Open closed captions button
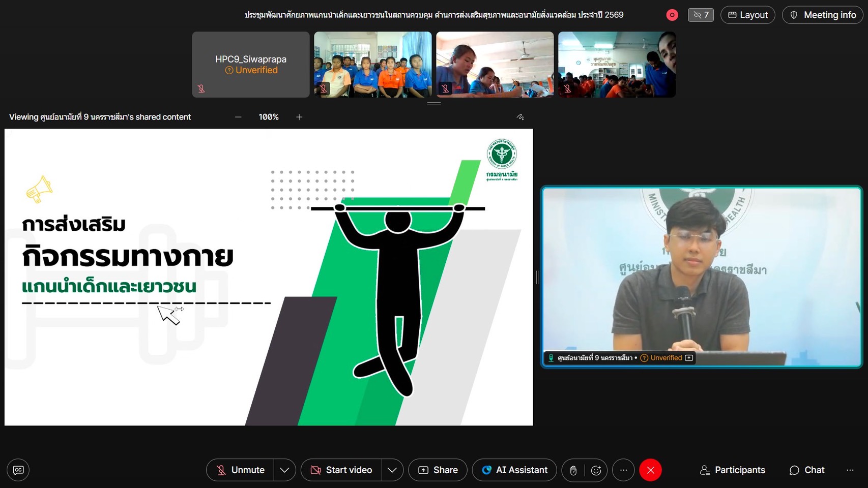Image resolution: width=868 pixels, height=488 pixels. point(18,470)
